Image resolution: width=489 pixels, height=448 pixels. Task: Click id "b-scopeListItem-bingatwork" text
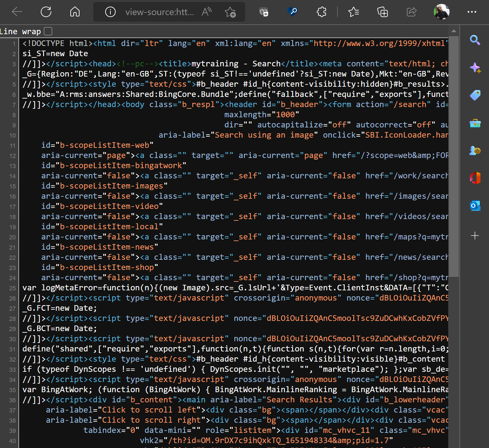point(121,166)
